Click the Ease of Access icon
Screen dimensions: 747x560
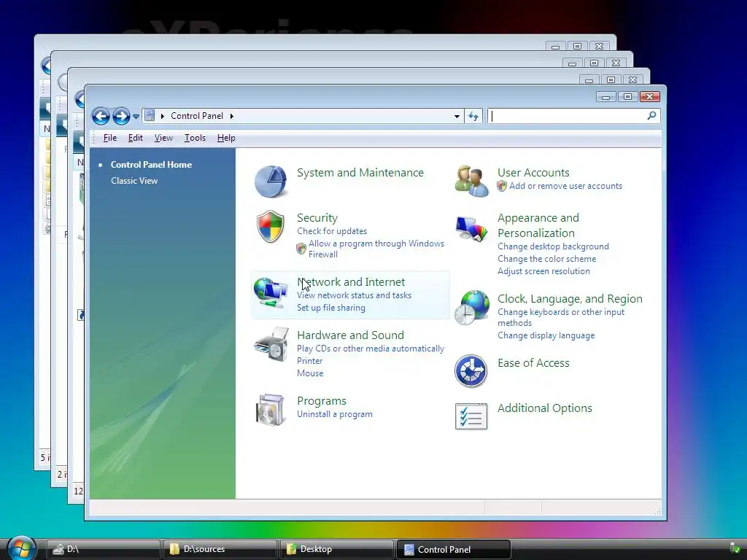pyautogui.click(x=471, y=370)
